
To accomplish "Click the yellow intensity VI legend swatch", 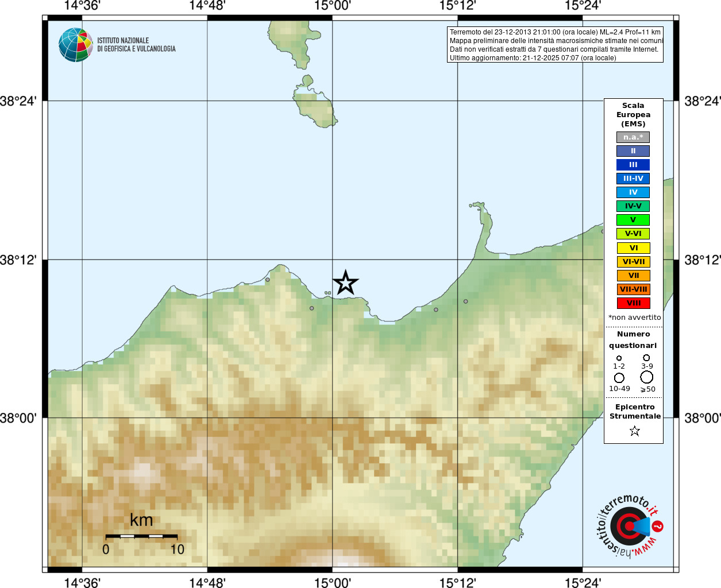I will click(633, 248).
